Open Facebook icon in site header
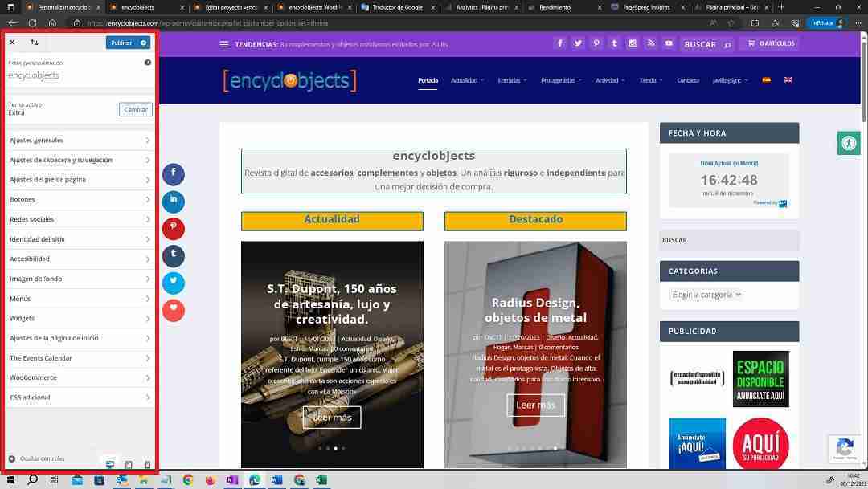The image size is (868, 489). coord(559,43)
